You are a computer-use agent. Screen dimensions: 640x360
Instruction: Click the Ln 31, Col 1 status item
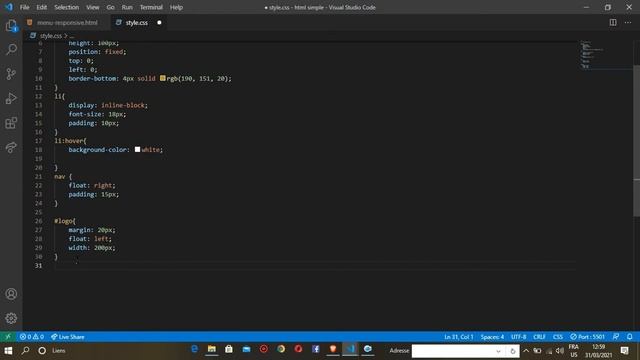[x=459, y=337]
